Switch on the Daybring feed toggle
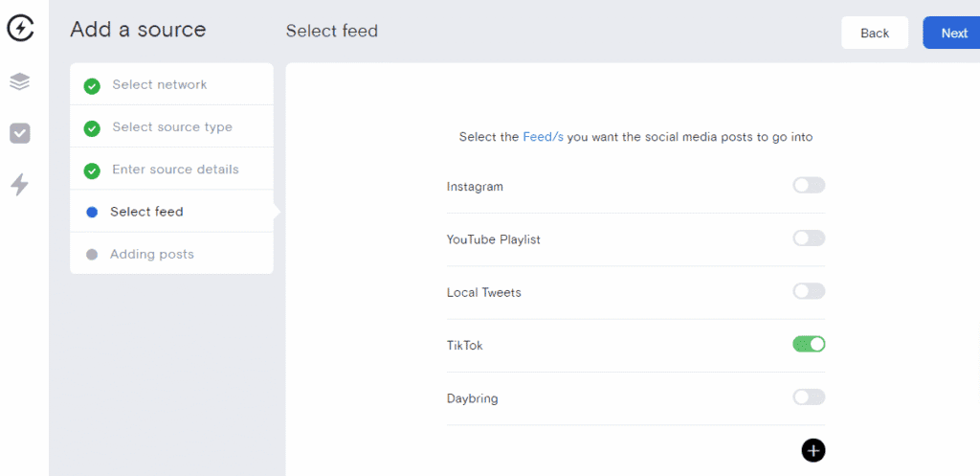 tap(809, 397)
